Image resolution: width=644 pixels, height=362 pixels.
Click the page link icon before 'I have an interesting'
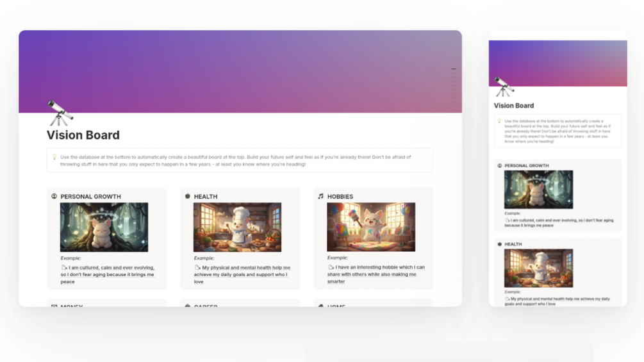pyautogui.click(x=331, y=267)
